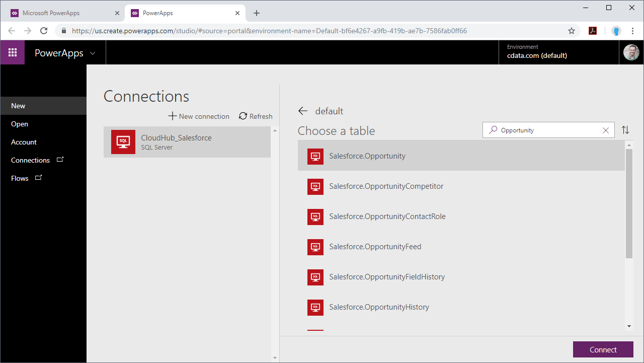The width and height of the screenshot is (644, 363).
Task: Select the Salesforce.Opportunity table
Action: (x=461, y=156)
